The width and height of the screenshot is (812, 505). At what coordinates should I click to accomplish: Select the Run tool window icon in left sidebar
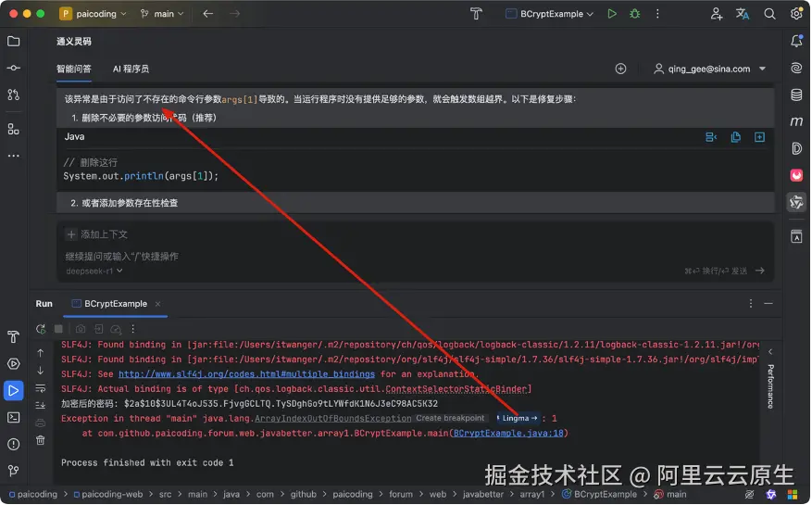point(14,391)
